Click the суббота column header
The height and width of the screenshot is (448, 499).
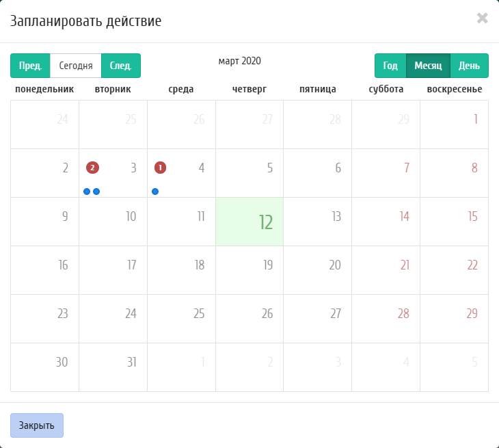[x=386, y=89]
